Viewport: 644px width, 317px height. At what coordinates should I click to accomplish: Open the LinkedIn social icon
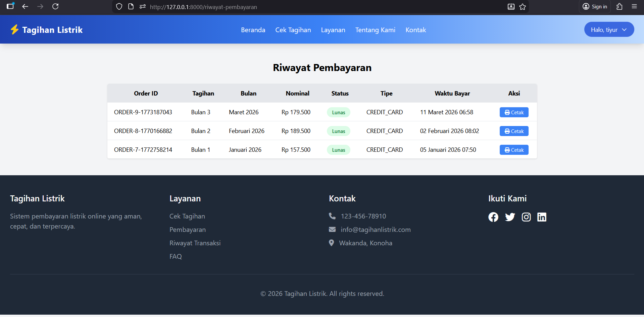(542, 217)
